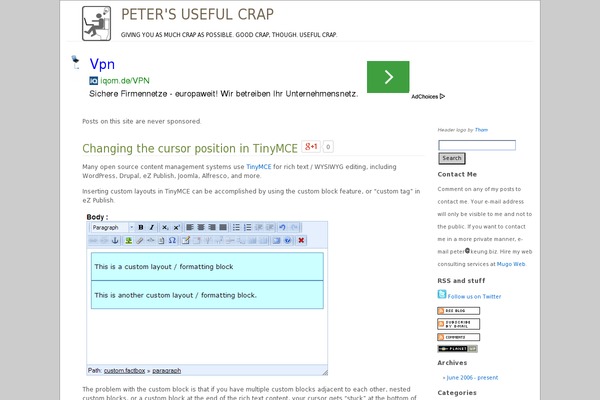Click the +1 count bubble showing 0

pyautogui.click(x=328, y=147)
